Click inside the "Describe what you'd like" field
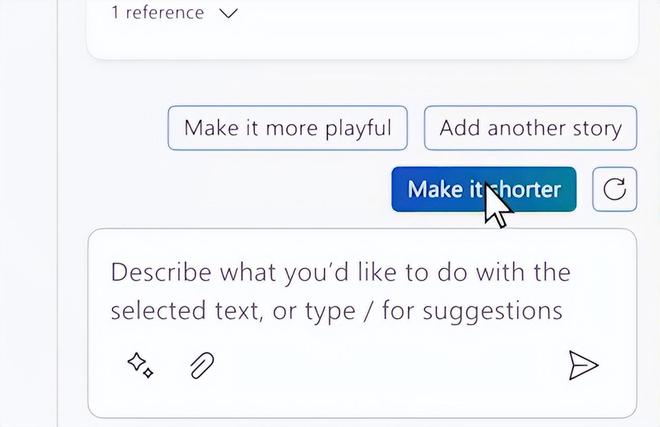This screenshot has width=660, height=427. point(340,290)
